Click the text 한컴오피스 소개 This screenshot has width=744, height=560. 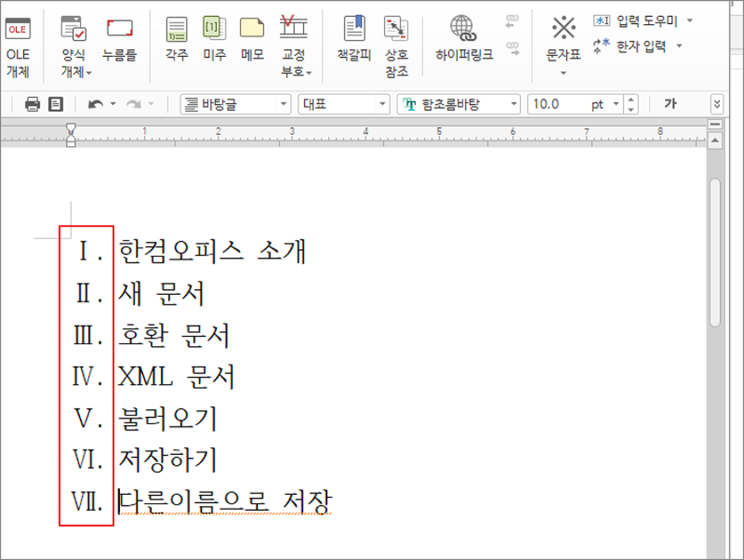pyautogui.click(x=212, y=252)
